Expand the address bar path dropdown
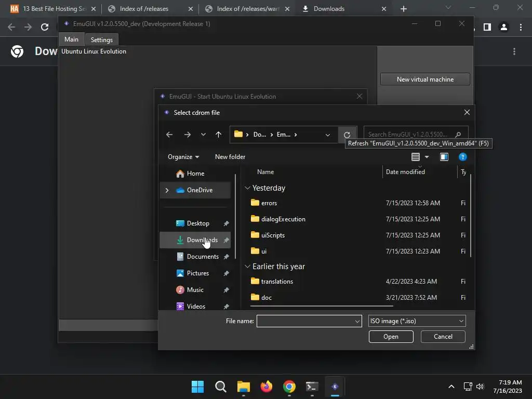 coord(328,135)
